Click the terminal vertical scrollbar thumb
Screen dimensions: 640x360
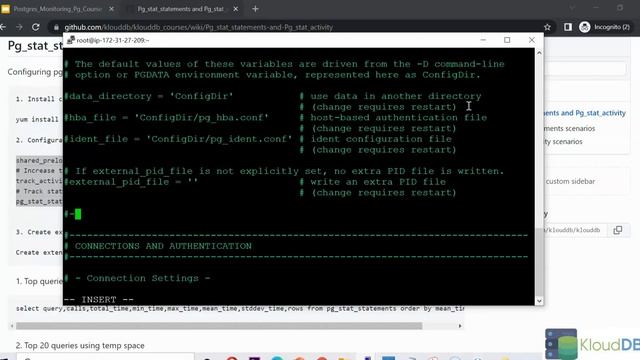click(539, 262)
